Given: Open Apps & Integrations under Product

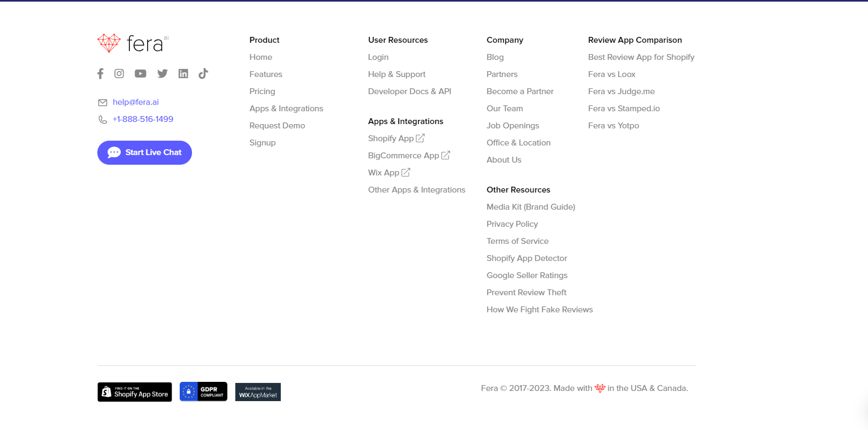Looking at the screenshot, I should (286, 109).
